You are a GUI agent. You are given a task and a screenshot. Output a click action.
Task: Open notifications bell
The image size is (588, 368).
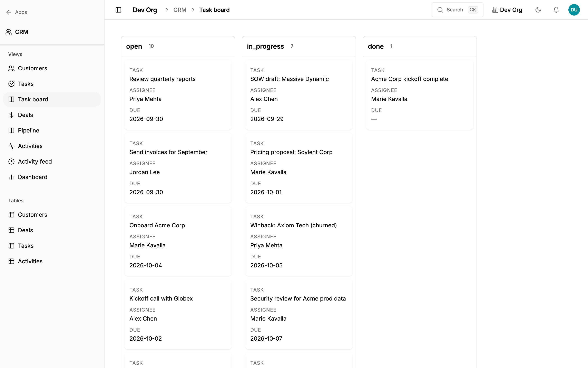[556, 10]
